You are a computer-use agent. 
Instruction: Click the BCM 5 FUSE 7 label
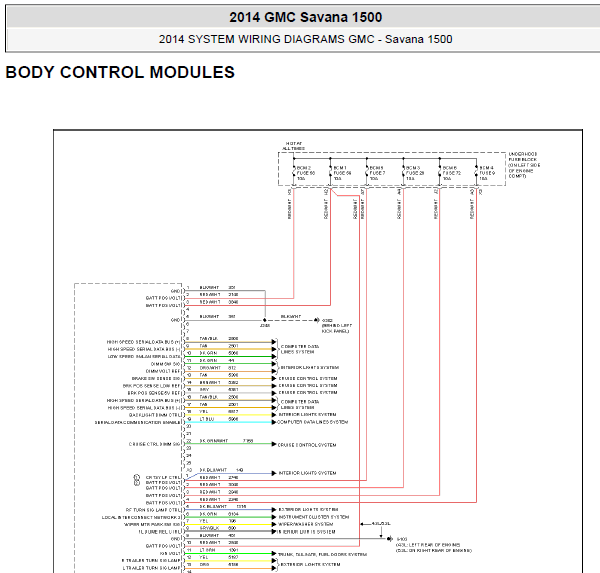click(377, 173)
